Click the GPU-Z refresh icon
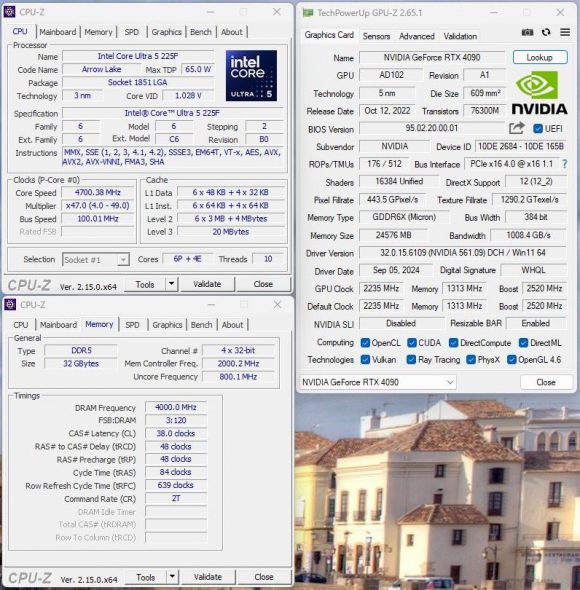Viewport: 580px width, 590px height. pos(546,32)
